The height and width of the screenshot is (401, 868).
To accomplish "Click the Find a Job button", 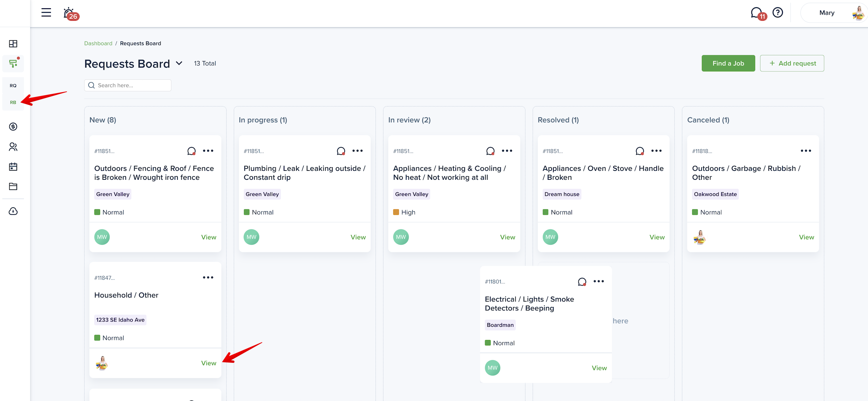I will [x=728, y=63].
